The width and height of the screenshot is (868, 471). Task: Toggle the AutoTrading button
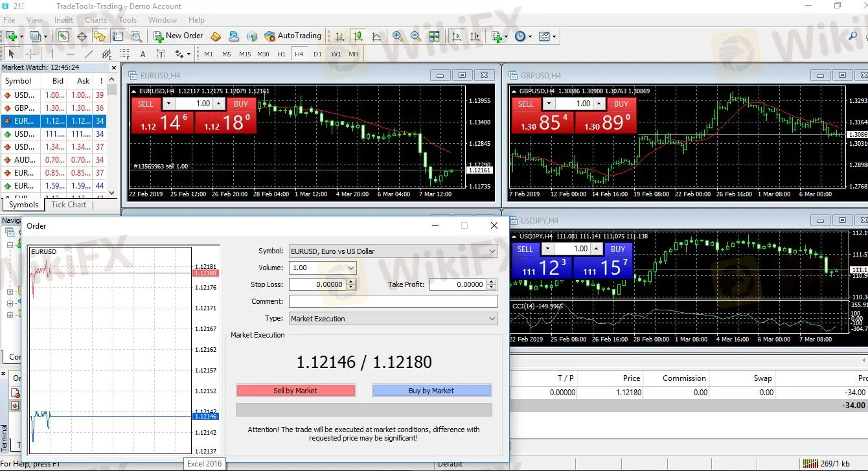(293, 36)
